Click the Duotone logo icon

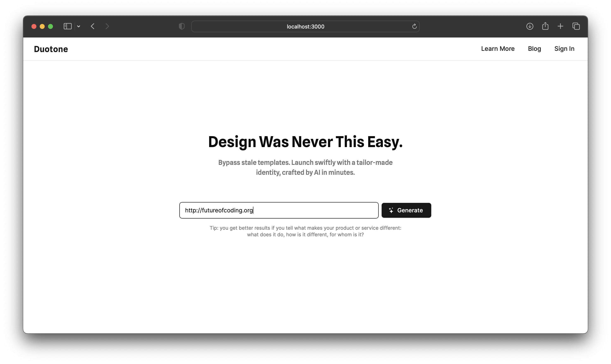click(51, 49)
